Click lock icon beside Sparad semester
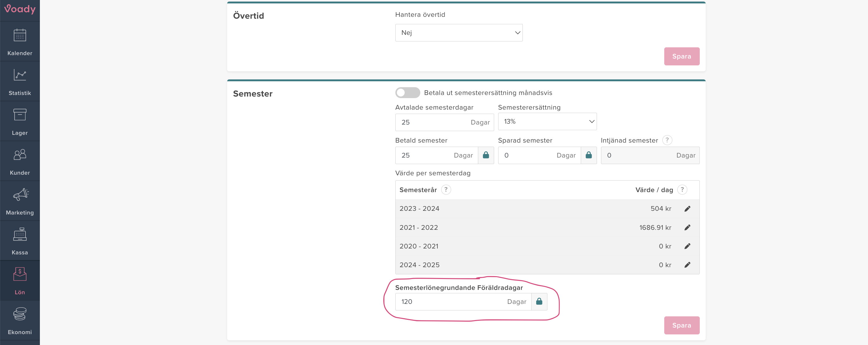The height and width of the screenshot is (345, 868). [x=588, y=155]
